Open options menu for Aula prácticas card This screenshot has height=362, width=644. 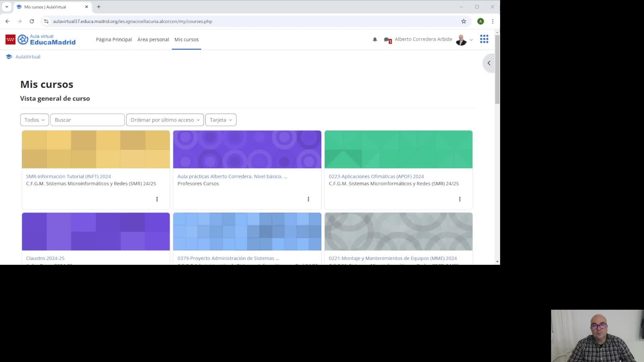[x=308, y=199]
